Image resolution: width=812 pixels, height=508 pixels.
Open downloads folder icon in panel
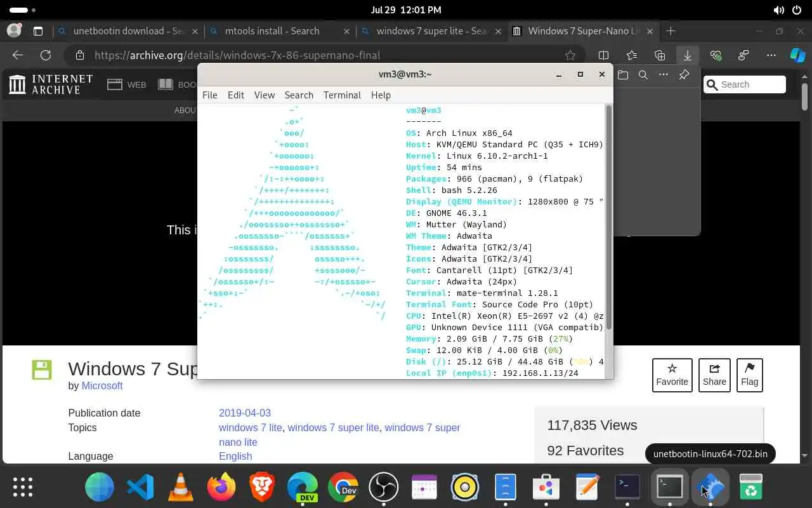pos(623,75)
